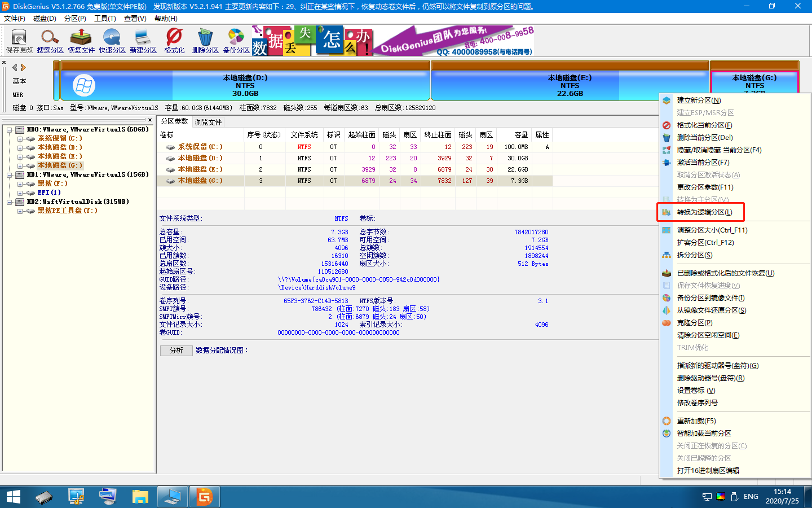Open the 搜索分区 search partition tool
The image size is (812, 508).
point(50,41)
